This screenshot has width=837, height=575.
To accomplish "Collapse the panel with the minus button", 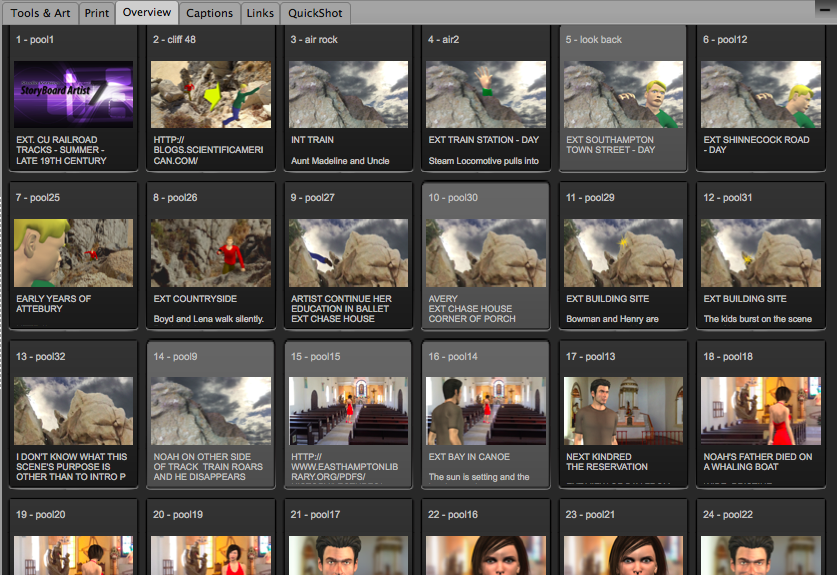I will click(825, 9).
